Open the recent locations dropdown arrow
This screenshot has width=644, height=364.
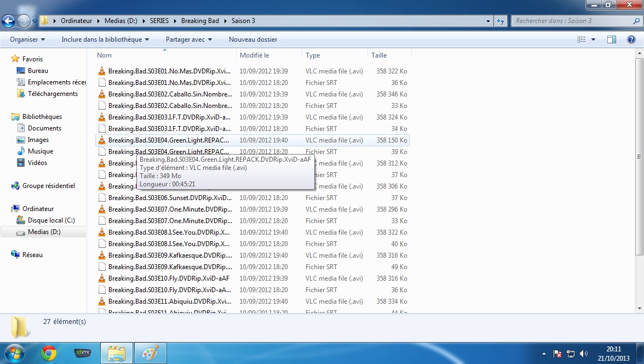34,21
